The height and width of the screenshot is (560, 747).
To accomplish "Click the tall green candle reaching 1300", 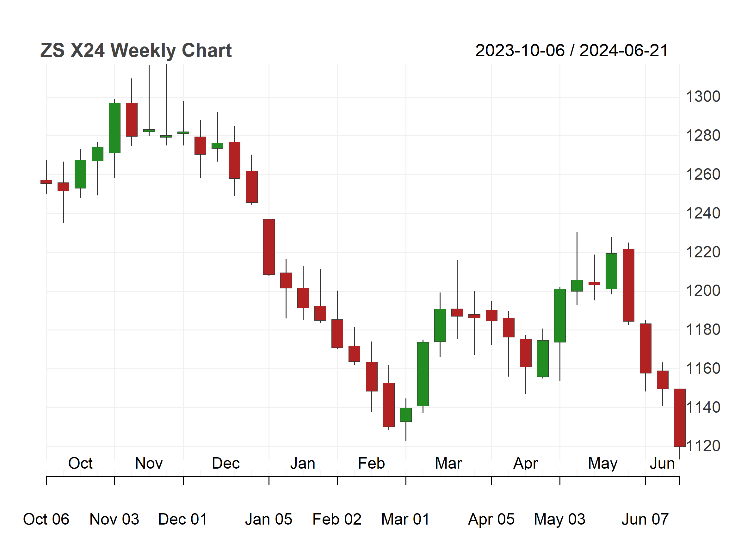I will coord(114,128).
